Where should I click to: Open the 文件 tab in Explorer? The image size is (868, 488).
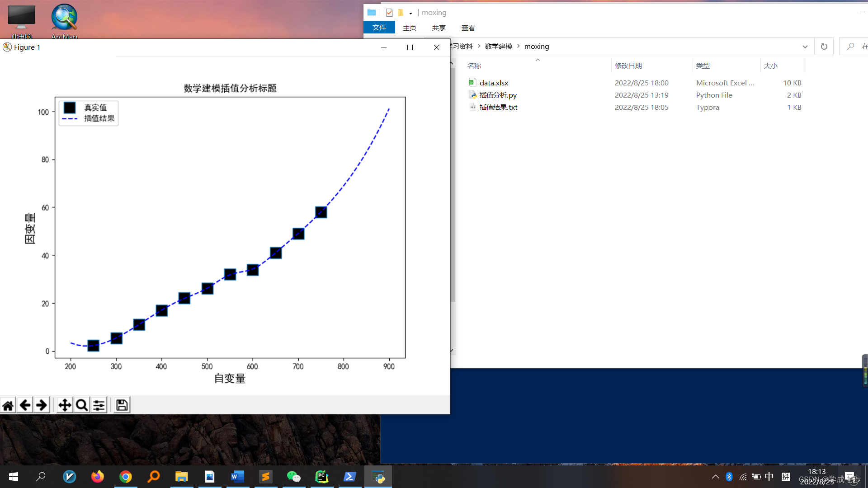click(x=379, y=28)
